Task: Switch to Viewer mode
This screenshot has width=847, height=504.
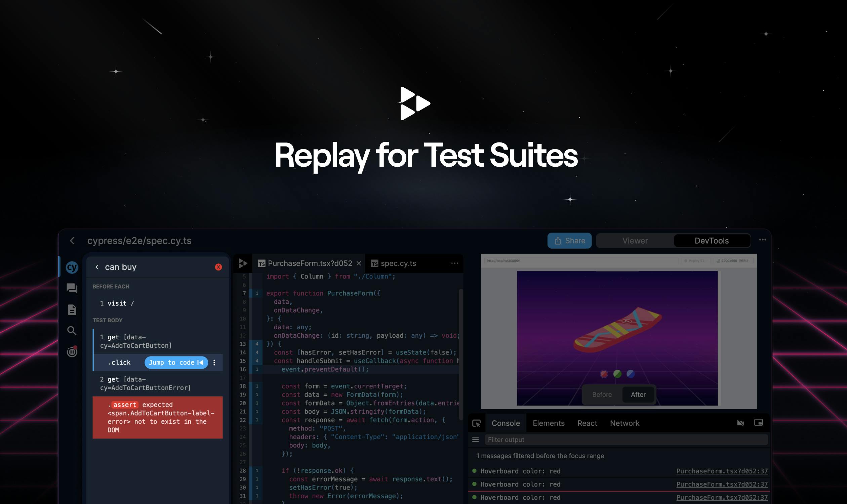Action: tap(635, 241)
